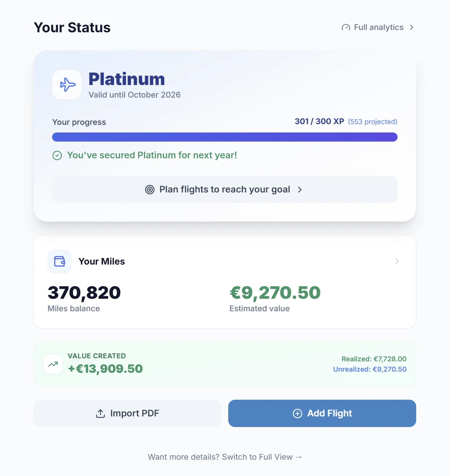This screenshot has width=450, height=476.
Task: Click the XP progress bar
Action: tap(224, 137)
